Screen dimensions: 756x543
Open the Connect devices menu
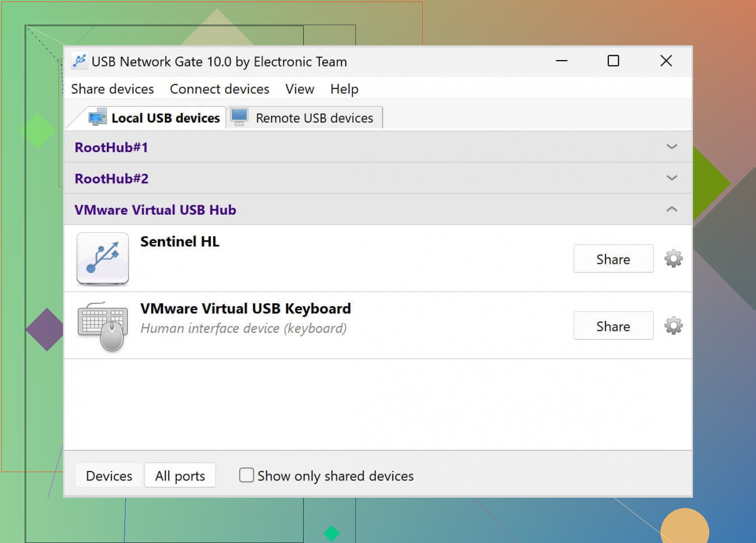220,89
